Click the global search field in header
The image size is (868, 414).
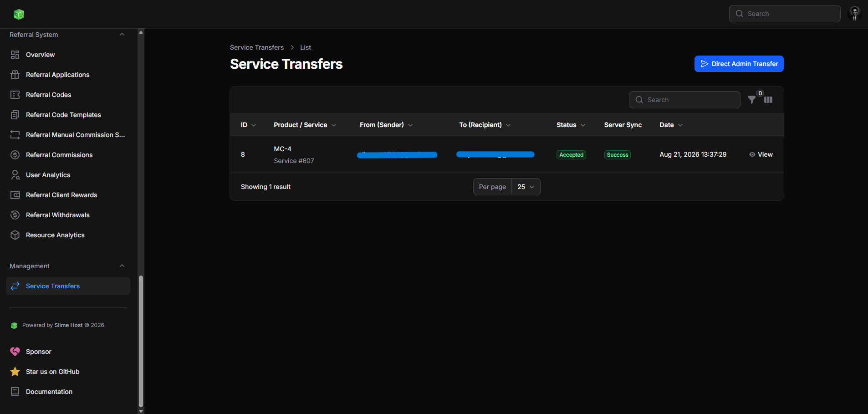coord(785,14)
